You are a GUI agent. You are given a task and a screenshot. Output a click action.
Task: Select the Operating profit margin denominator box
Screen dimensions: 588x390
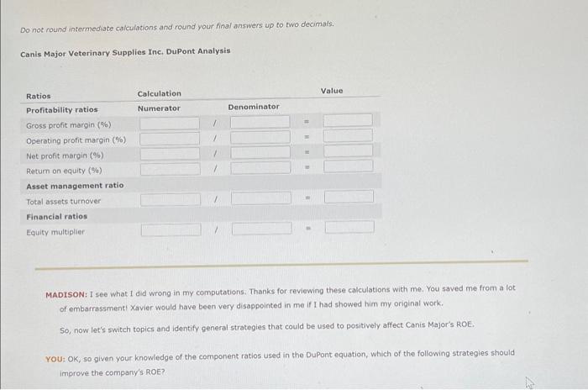pos(260,137)
